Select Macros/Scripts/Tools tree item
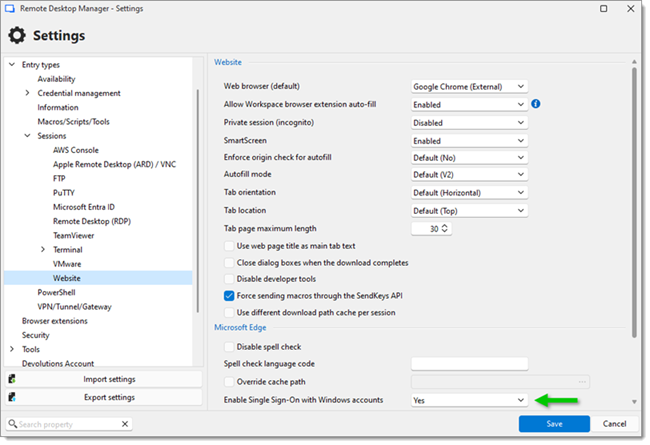The height and width of the screenshot is (445, 650). click(x=73, y=122)
